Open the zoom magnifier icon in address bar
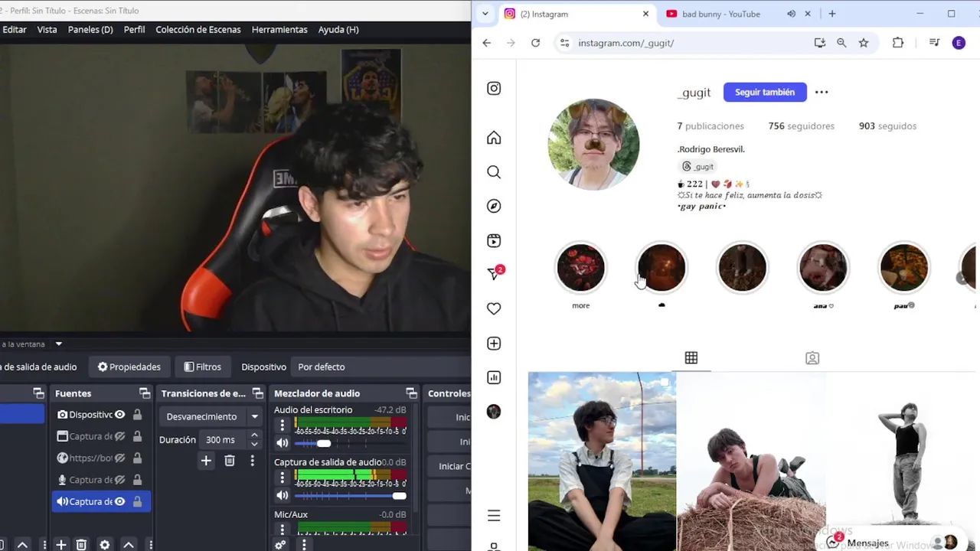The width and height of the screenshot is (980, 551). click(841, 43)
